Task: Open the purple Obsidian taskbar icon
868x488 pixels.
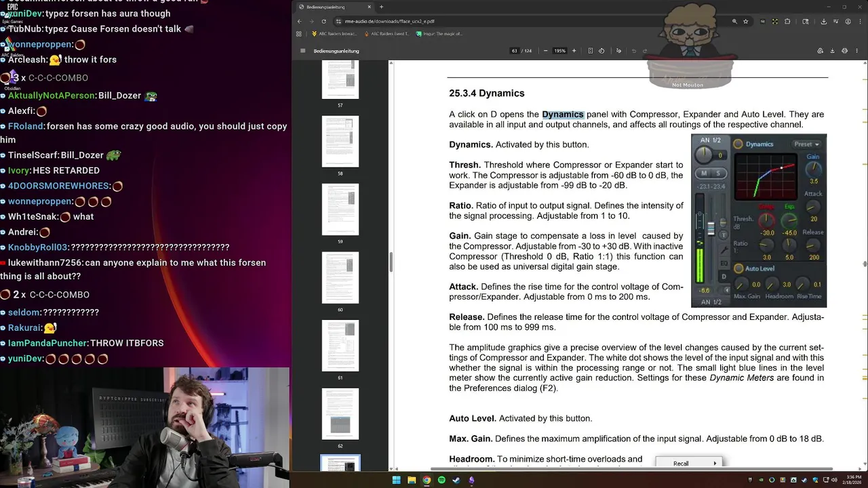Action: [471, 480]
